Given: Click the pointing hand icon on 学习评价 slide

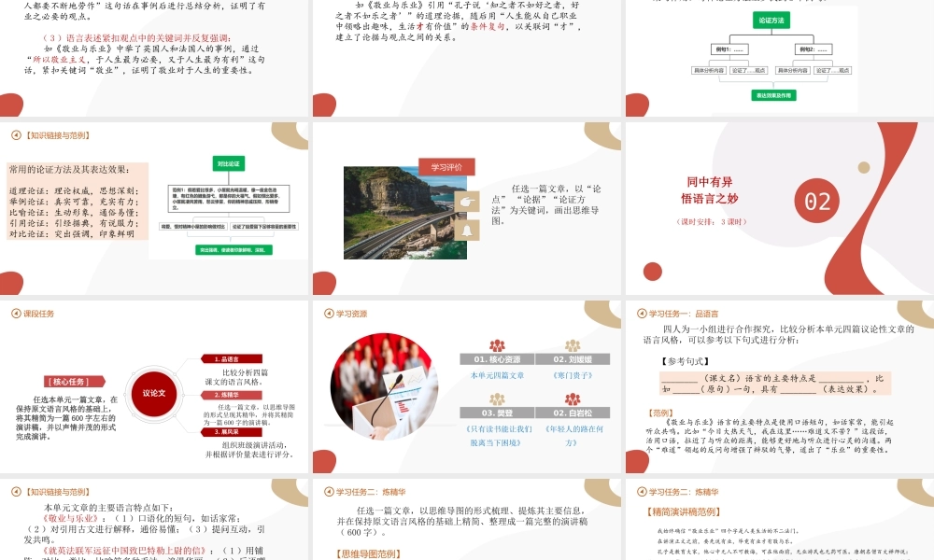Looking at the screenshot, I should (467, 203).
